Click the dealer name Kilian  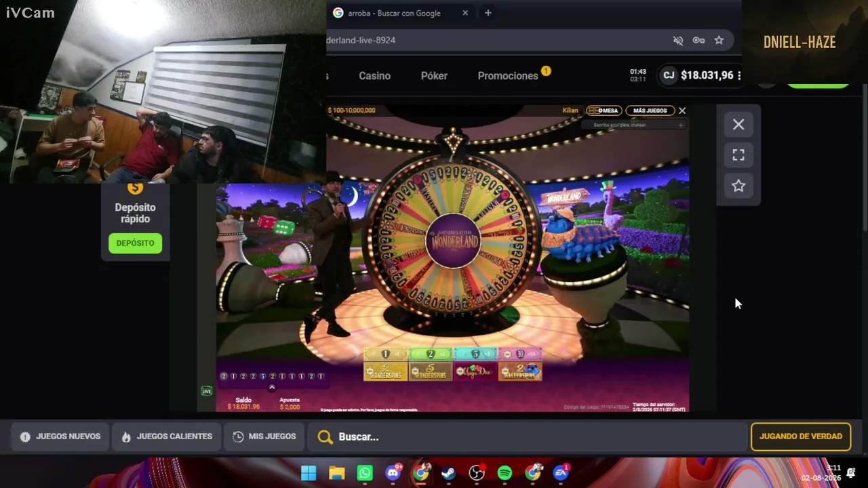570,110
